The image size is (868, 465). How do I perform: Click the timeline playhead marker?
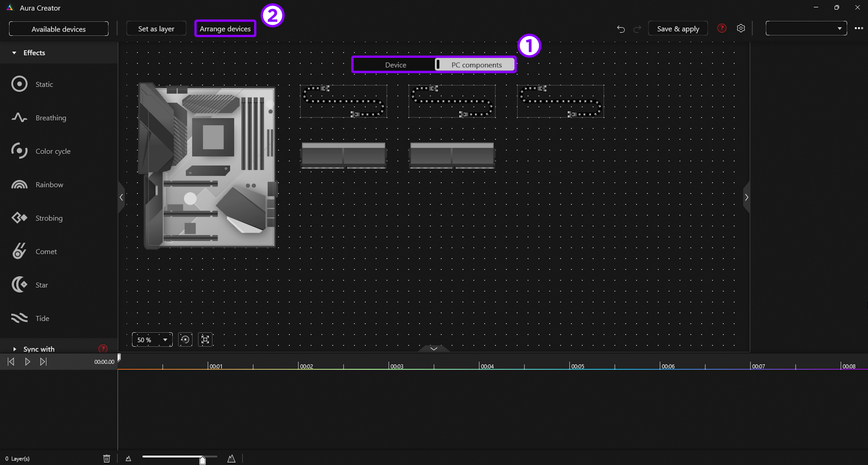coord(119,357)
